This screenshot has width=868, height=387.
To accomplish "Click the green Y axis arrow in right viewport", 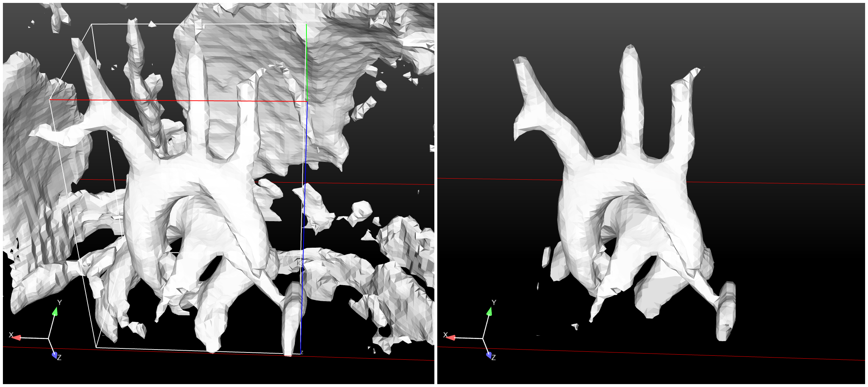I will coord(489,311).
